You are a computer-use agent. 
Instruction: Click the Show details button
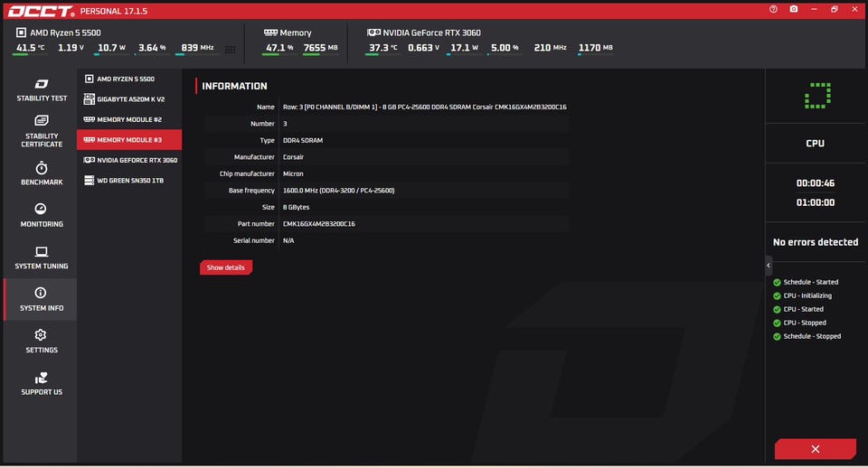tap(226, 267)
